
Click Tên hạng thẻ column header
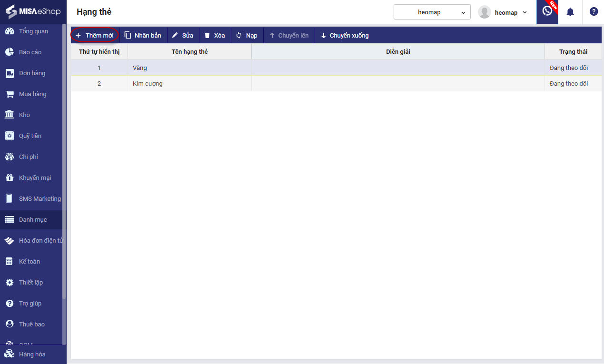pos(189,51)
